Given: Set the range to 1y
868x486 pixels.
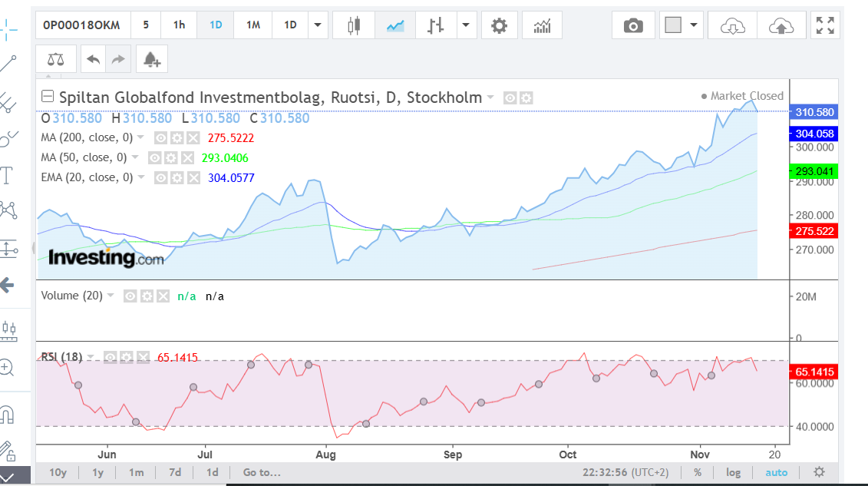Looking at the screenshot, I should (x=98, y=472).
